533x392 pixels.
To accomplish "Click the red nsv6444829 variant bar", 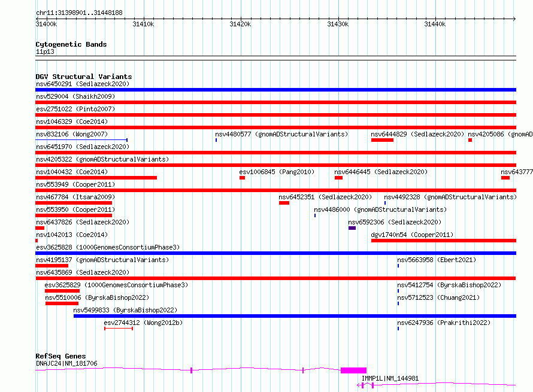I will [x=382, y=140].
